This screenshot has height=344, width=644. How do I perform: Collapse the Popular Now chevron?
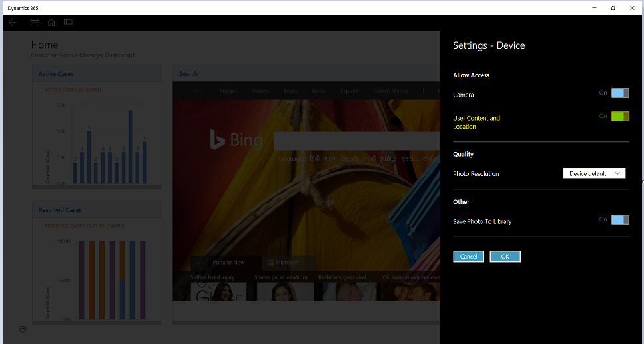pos(198,263)
